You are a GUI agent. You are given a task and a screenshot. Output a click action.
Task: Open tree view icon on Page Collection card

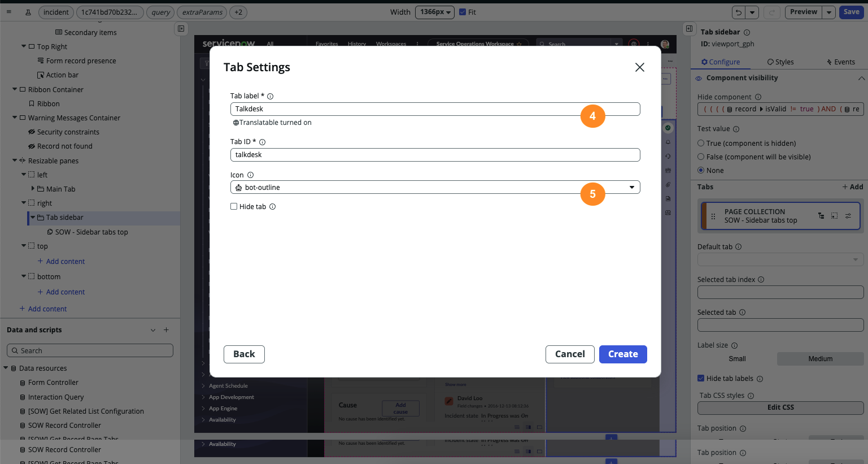[821, 216]
